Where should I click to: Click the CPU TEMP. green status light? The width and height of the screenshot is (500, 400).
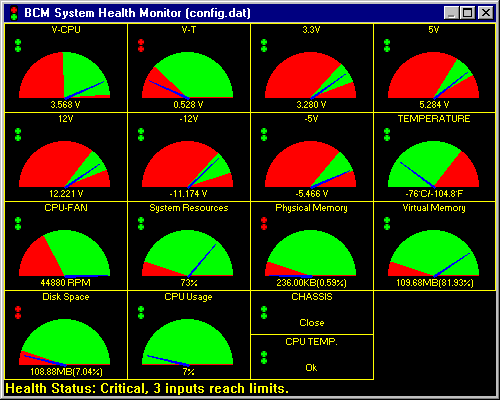(x=264, y=358)
